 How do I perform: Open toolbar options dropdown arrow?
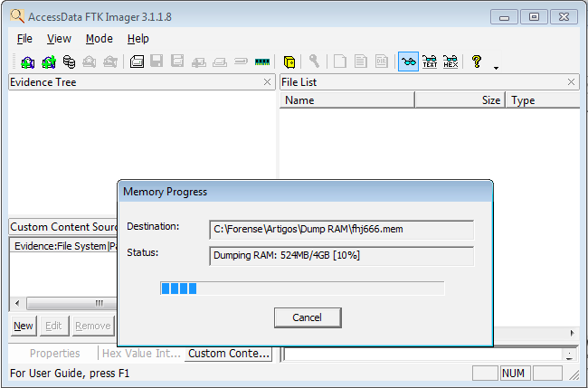tap(496, 68)
